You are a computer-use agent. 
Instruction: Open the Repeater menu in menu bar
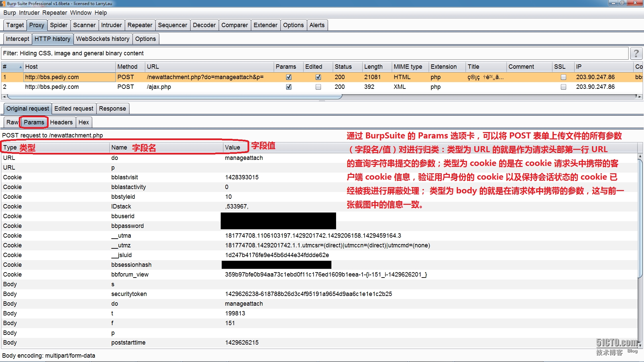pyautogui.click(x=55, y=13)
